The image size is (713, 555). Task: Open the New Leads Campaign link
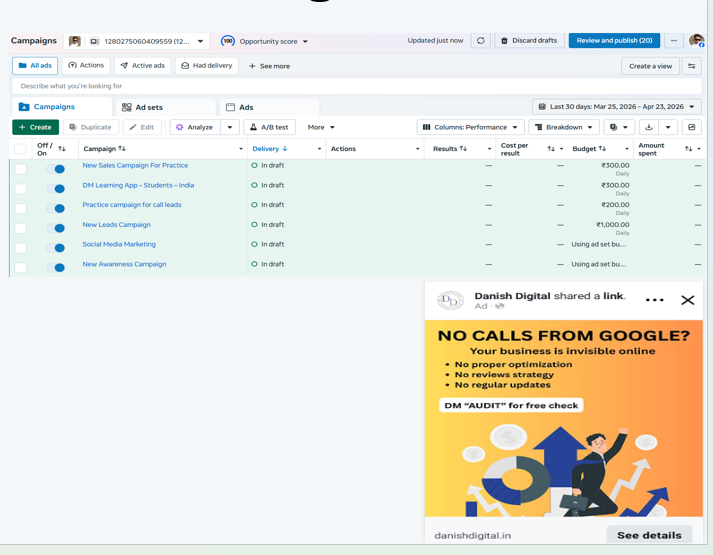tap(116, 225)
